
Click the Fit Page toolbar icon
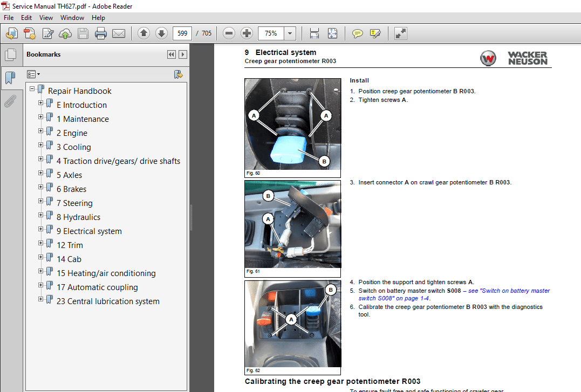point(332,33)
